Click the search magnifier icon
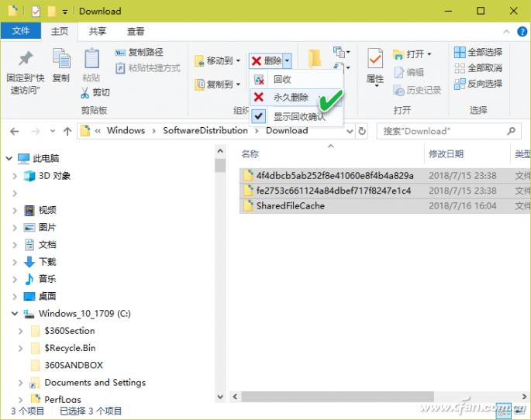 (x=511, y=131)
